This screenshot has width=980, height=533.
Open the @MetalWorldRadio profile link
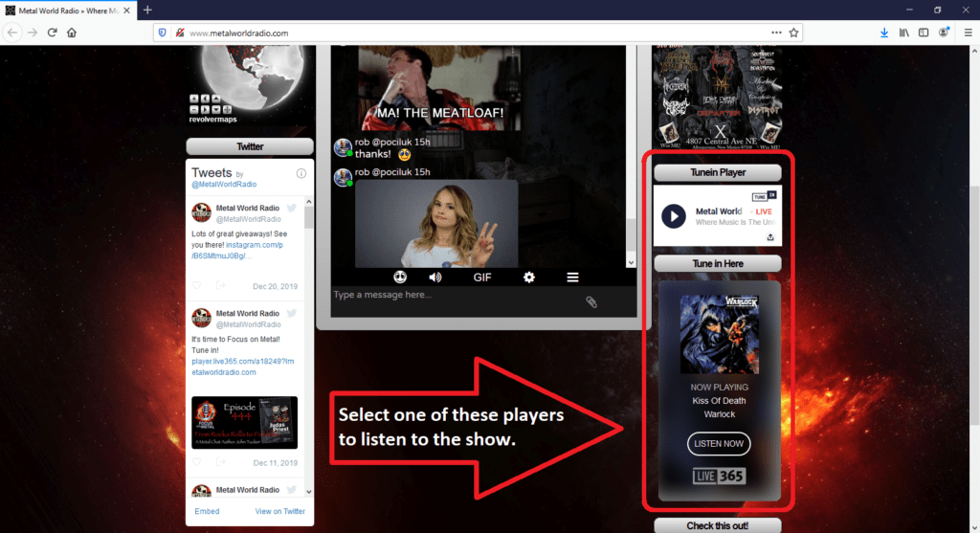pyautogui.click(x=224, y=185)
